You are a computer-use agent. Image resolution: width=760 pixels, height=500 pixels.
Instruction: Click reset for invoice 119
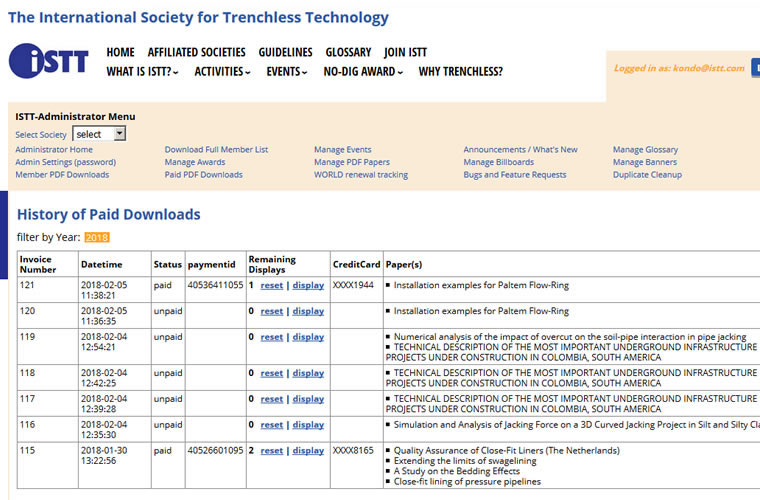pyautogui.click(x=271, y=337)
